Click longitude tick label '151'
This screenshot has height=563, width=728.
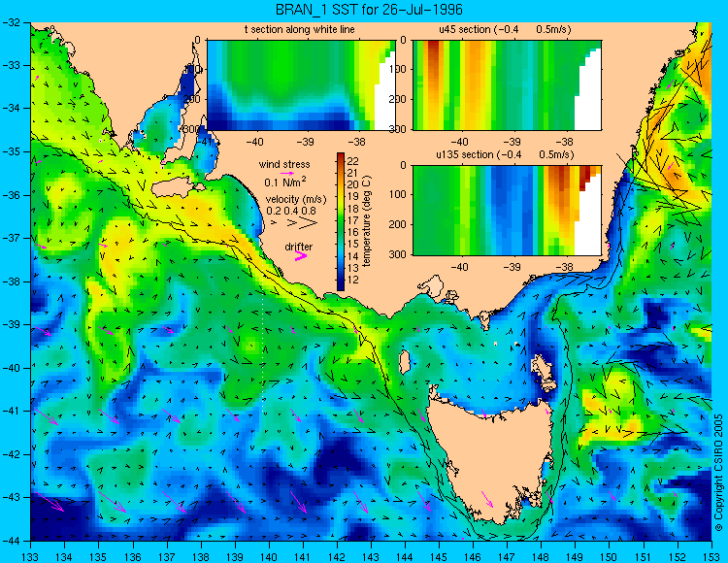click(x=643, y=557)
